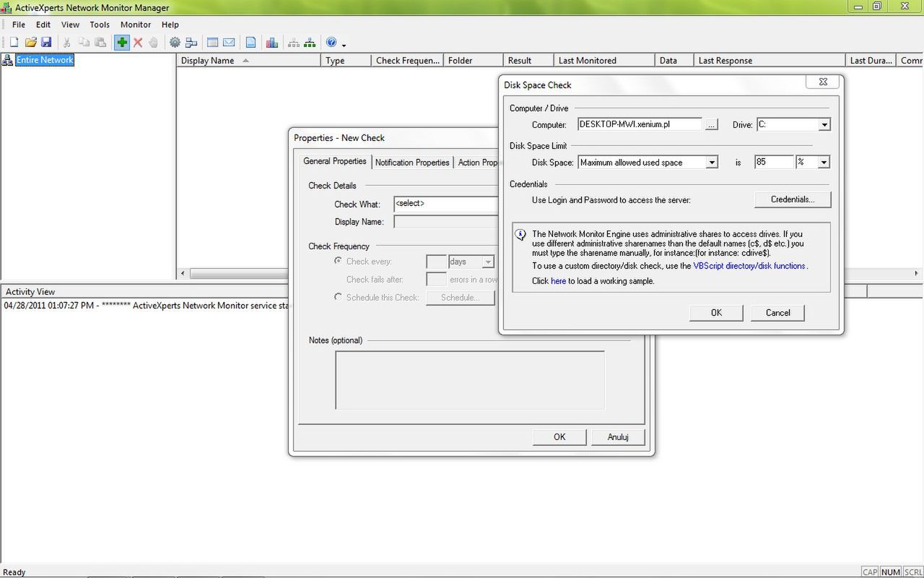Image resolution: width=924 pixels, height=578 pixels.
Task: Click the 'here' link to load sample
Action: tap(558, 281)
